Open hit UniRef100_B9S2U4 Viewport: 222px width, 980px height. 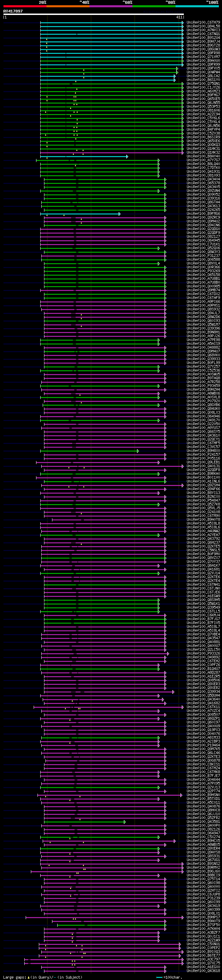click(x=203, y=38)
